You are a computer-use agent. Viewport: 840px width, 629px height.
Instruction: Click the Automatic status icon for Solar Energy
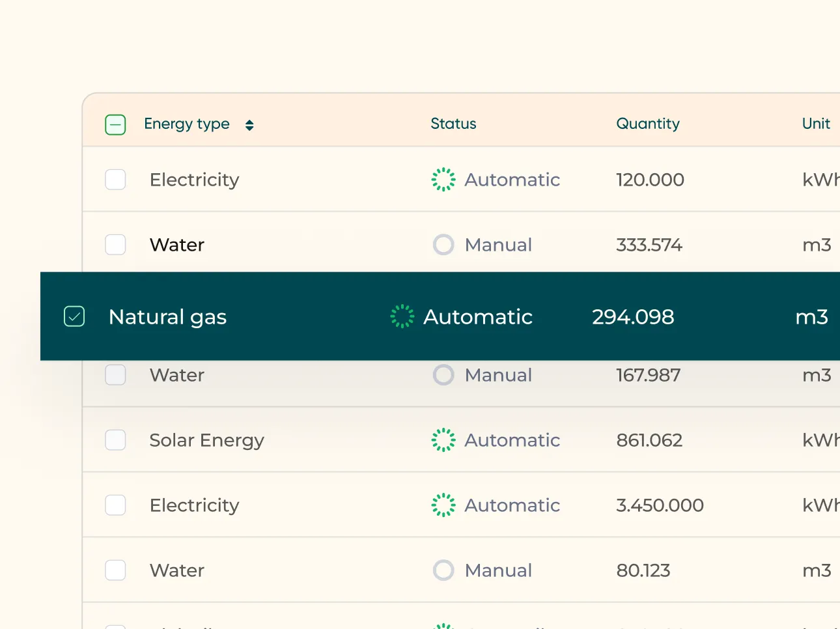coord(443,440)
